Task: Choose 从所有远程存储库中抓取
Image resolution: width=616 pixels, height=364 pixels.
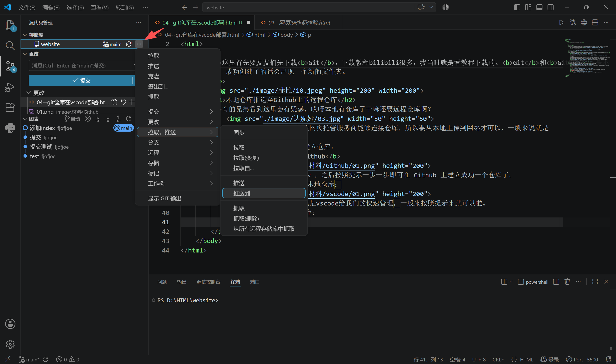Action: coord(264,229)
